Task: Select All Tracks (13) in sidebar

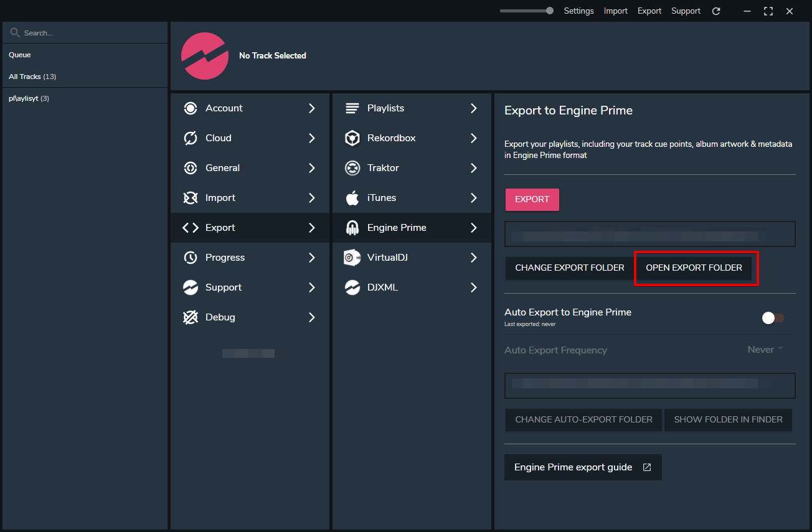Action: pos(85,77)
